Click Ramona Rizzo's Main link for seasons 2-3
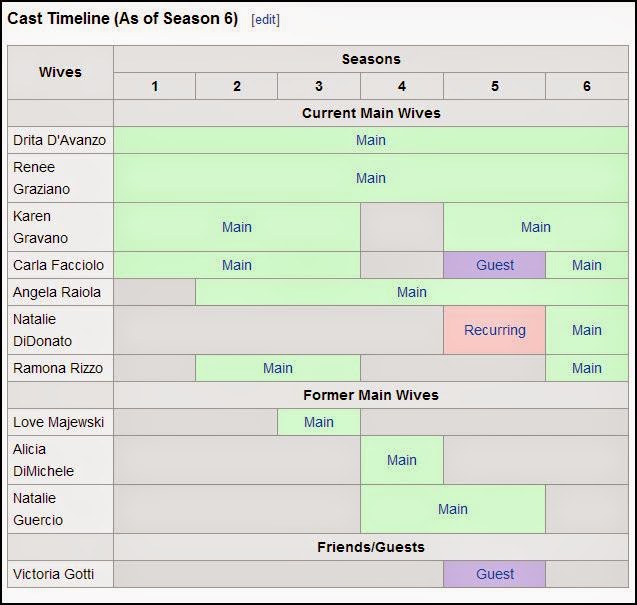 tap(278, 368)
